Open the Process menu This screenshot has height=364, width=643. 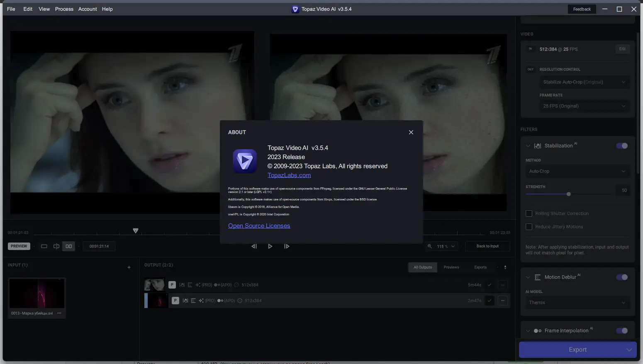click(64, 9)
